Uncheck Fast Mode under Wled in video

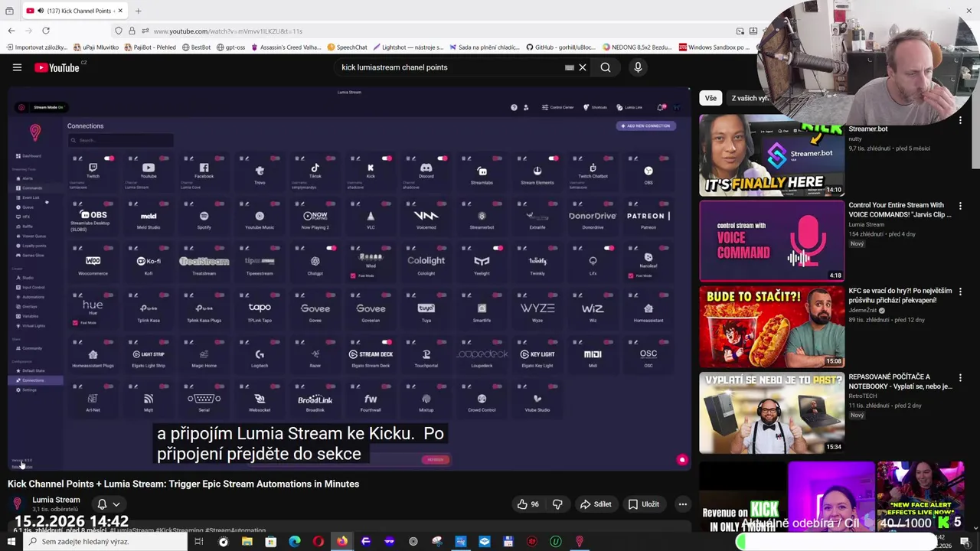pos(353,275)
